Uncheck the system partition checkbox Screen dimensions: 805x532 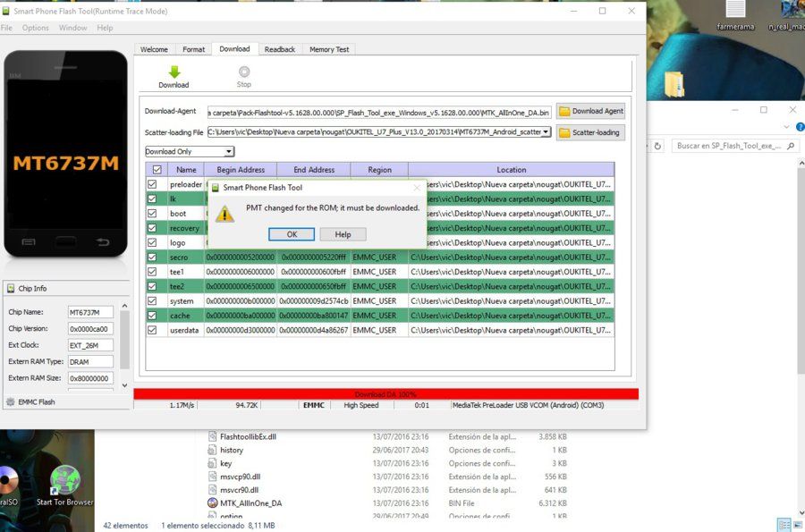(152, 300)
